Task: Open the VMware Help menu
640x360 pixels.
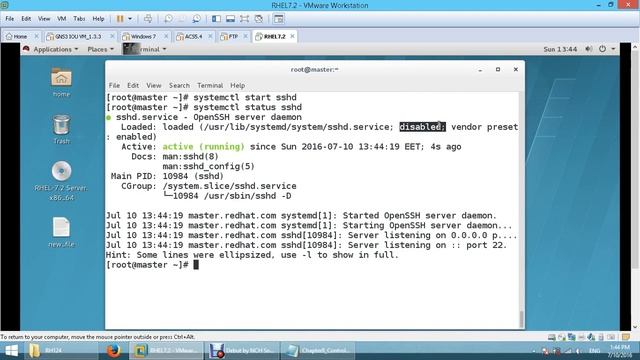Action: tap(98, 19)
